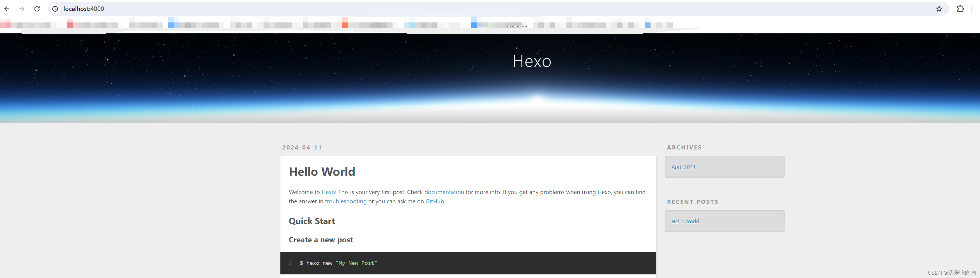The width and height of the screenshot is (980, 278).
Task: Open the GitHub link in the post
Action: 434,201
